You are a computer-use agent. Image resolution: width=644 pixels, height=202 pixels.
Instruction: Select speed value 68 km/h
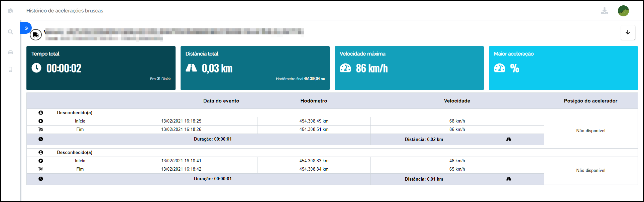tap(457, 121)
